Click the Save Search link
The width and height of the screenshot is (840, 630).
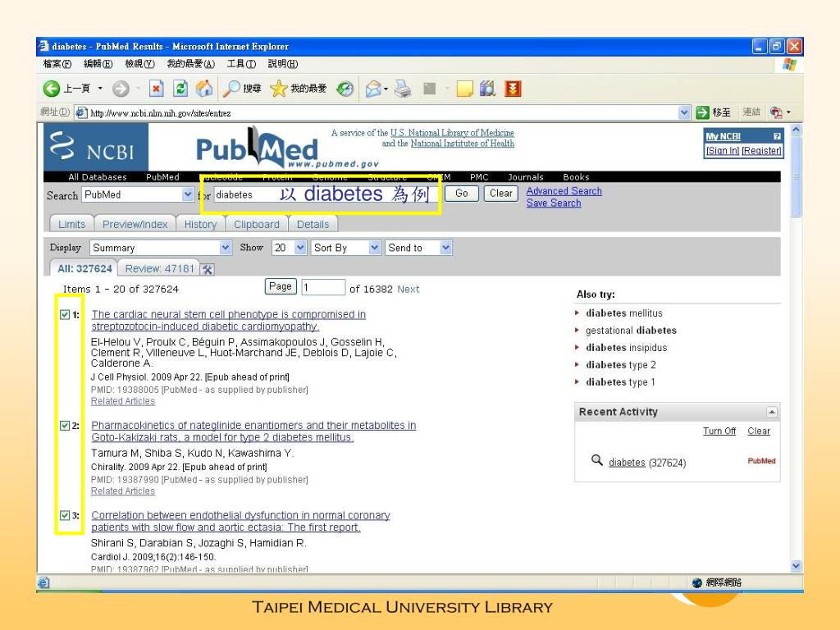click(554, 203)
